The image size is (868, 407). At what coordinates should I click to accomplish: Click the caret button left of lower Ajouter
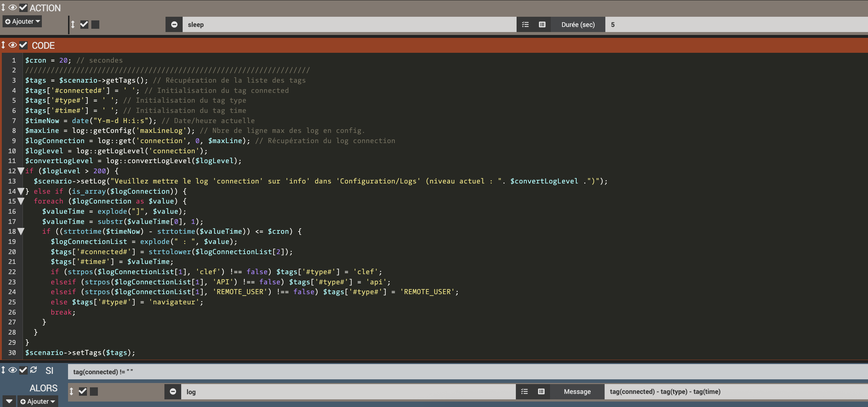coord(9,402)
